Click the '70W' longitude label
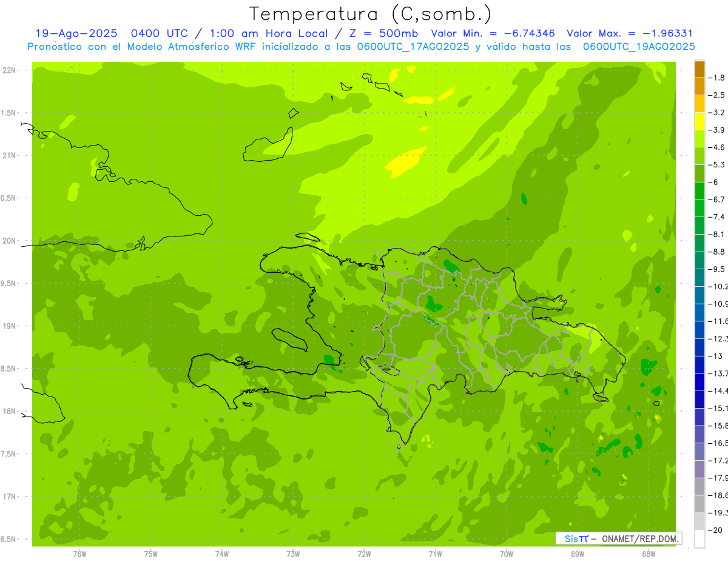The image size is (728, 562). click(x=506, y=554)
